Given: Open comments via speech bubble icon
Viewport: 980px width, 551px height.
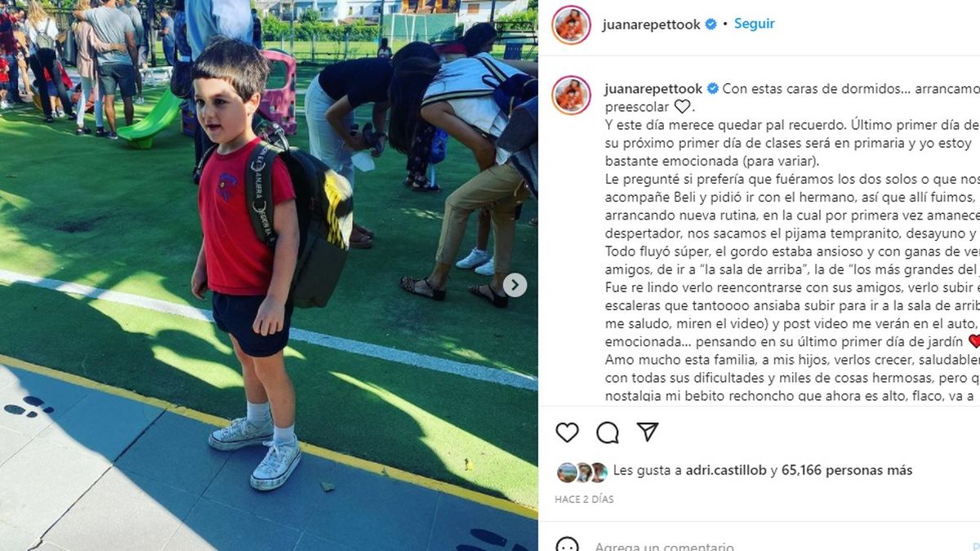Looking at the screenshot, I should tap(608, 433).
